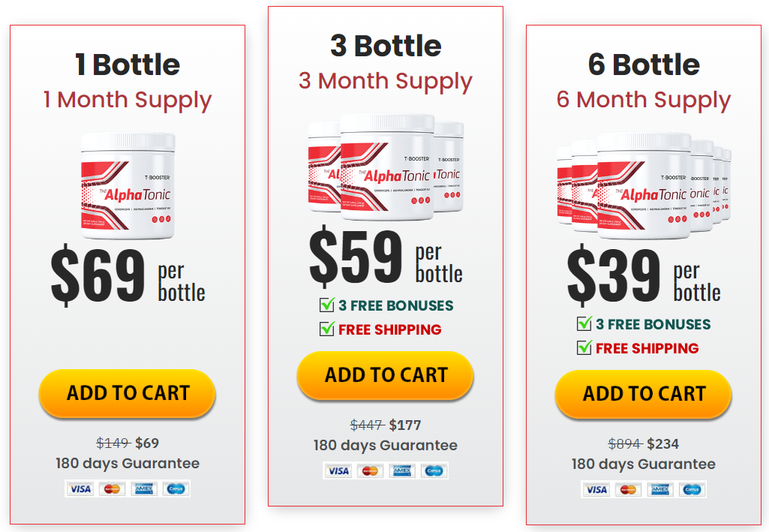The width and height of the screenshot is (769, 532).
Task: Click the Discover icon in the 6 Bottle column
Action: click(691, 489)
